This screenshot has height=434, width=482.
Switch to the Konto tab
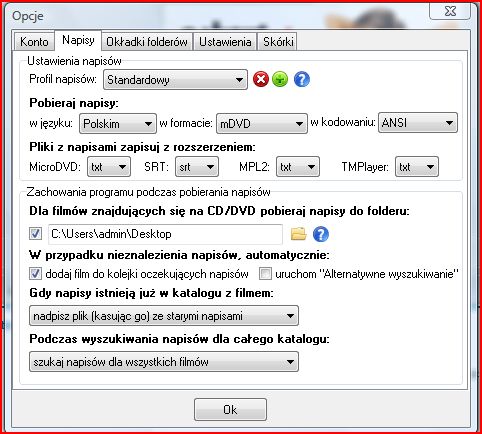point(34,42)
